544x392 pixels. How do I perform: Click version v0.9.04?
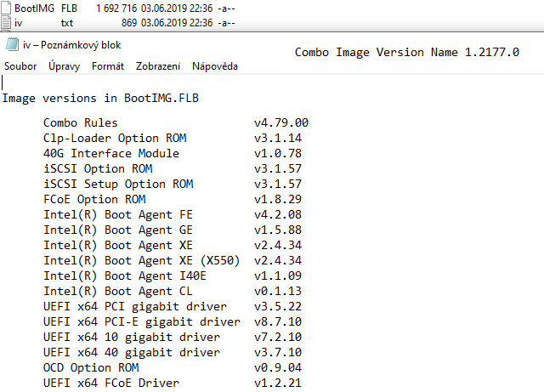[278, 367]
